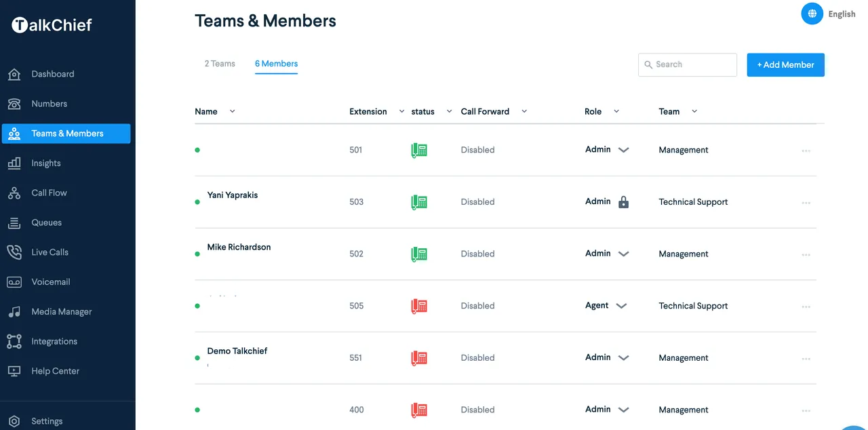Image resolution: width=868 pixels, height=430 pixels.
Task: Navigate to Queues in the sidebar
Action: (x=46, y=222)
